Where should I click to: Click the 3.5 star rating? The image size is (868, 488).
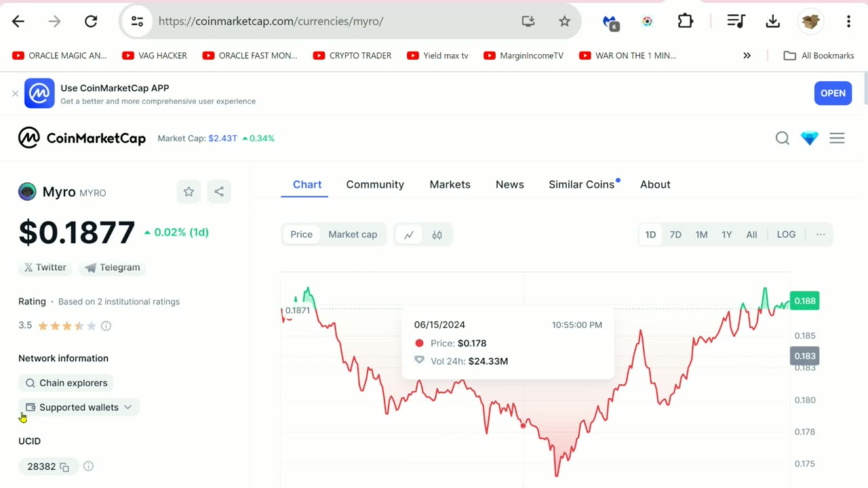click(x=66, y=326)
